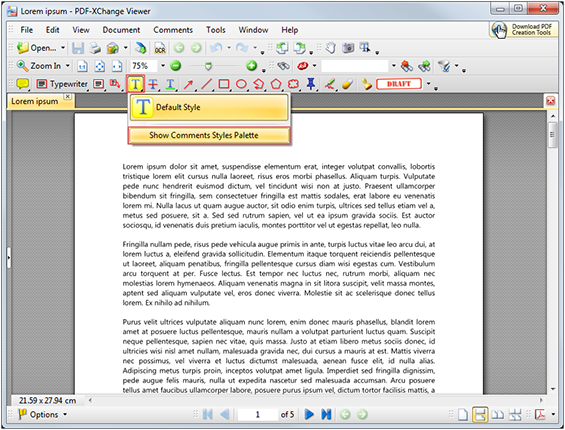Image resolution: width=565 pixels, height=430 pixels.
Task: Open the zoom percentage dropdown
Action: coord(163,66)
